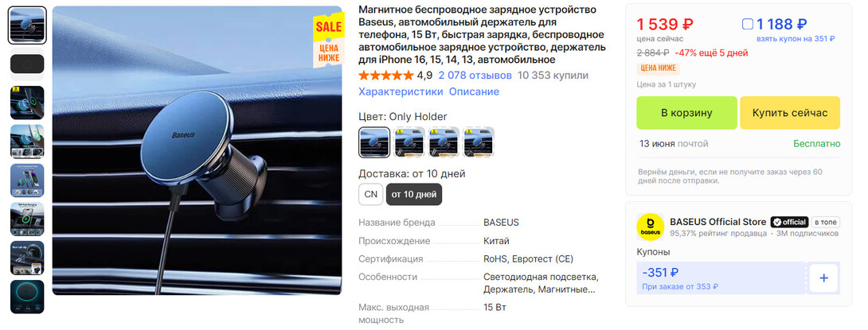Add the item with 'В корзину'
The image size is (868, 330).
pyautogui.click(x=686, y=113)
